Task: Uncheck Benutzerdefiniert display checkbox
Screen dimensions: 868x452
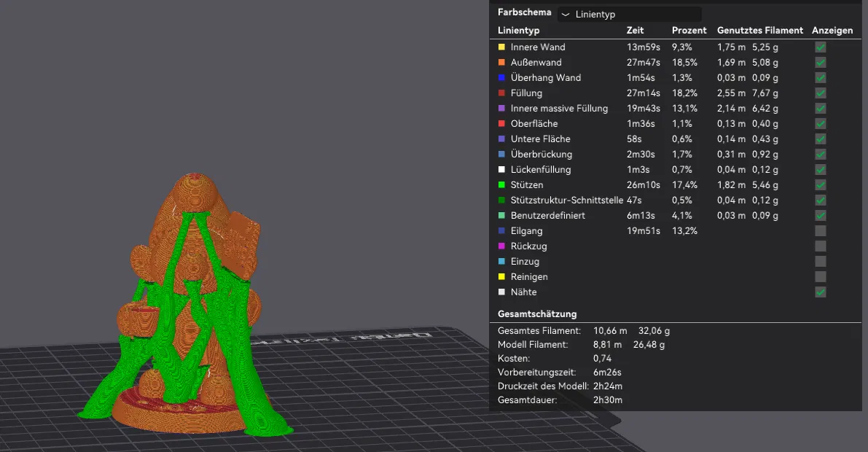Action: [821, 216]
